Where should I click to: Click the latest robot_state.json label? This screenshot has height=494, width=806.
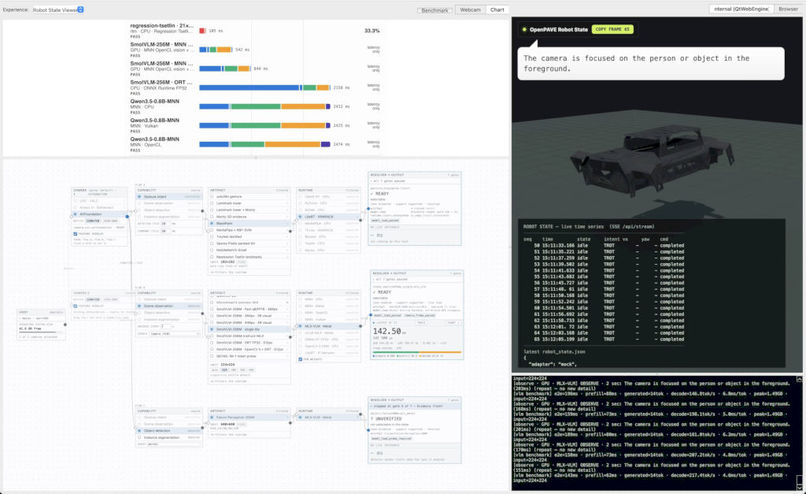(554, 352)
